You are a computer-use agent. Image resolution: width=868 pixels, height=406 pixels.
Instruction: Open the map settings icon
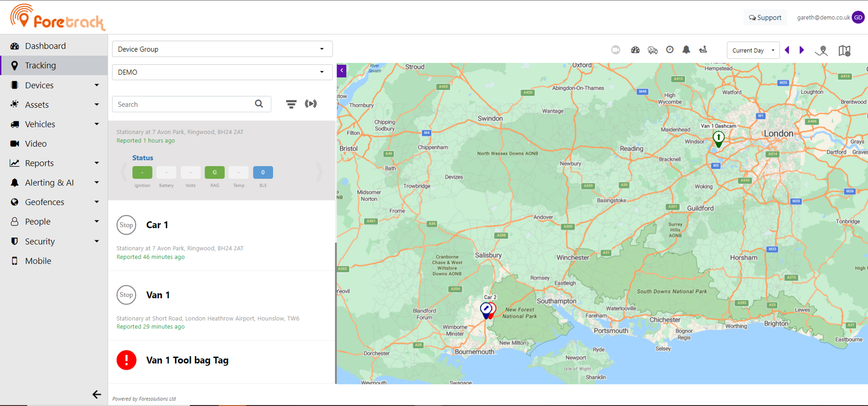tap(844, 50)
